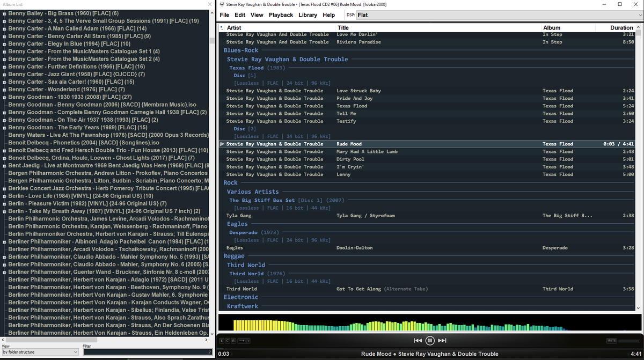
Task: Sort playlist by the Artist column header
Action: click(281, 27)
